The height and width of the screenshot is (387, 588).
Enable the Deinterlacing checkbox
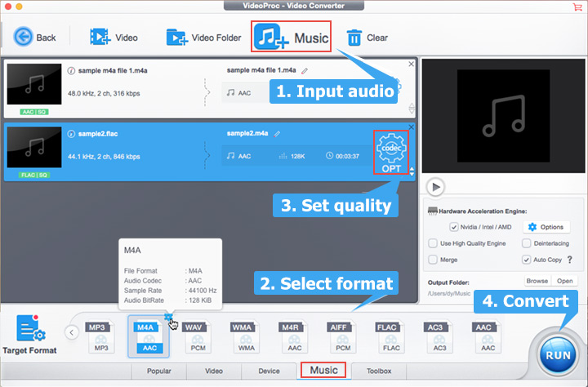[x=527, y=243]
